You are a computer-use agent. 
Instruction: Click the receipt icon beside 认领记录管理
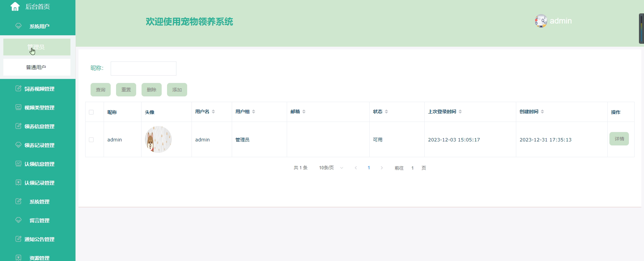click(x=18, y=182)
